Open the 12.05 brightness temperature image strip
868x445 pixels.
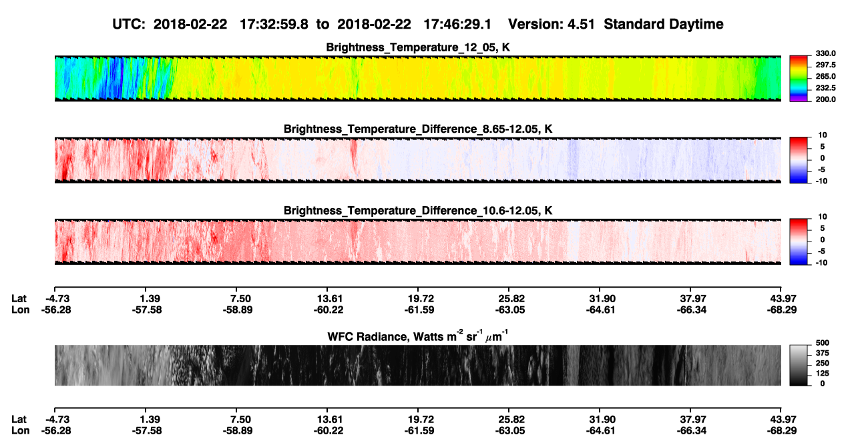pos(418,78)
